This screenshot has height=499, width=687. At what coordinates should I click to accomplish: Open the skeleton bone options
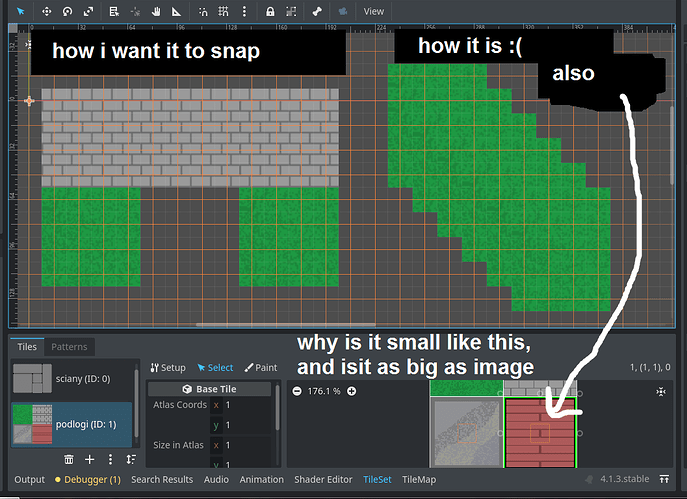pos(317,11)
